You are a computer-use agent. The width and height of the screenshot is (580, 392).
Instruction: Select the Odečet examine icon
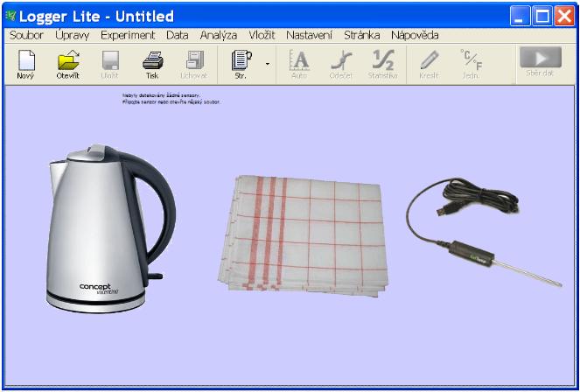point(341,60)
